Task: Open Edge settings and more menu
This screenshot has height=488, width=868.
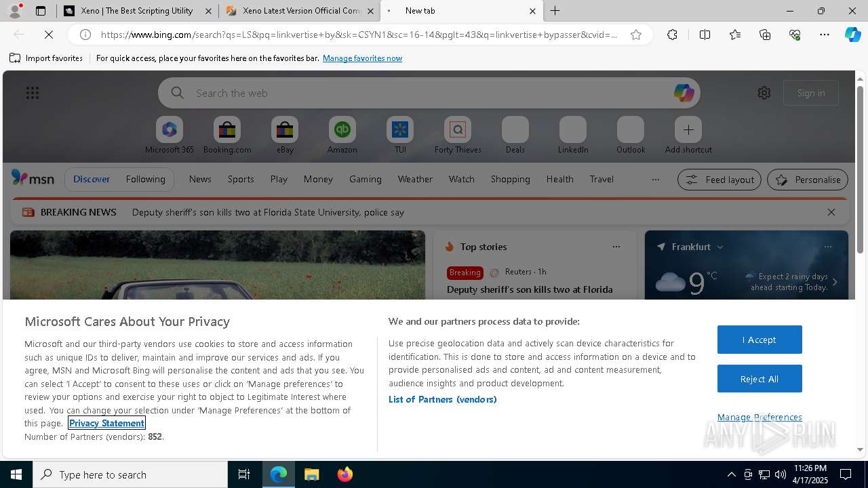Action: click(825, 35)
